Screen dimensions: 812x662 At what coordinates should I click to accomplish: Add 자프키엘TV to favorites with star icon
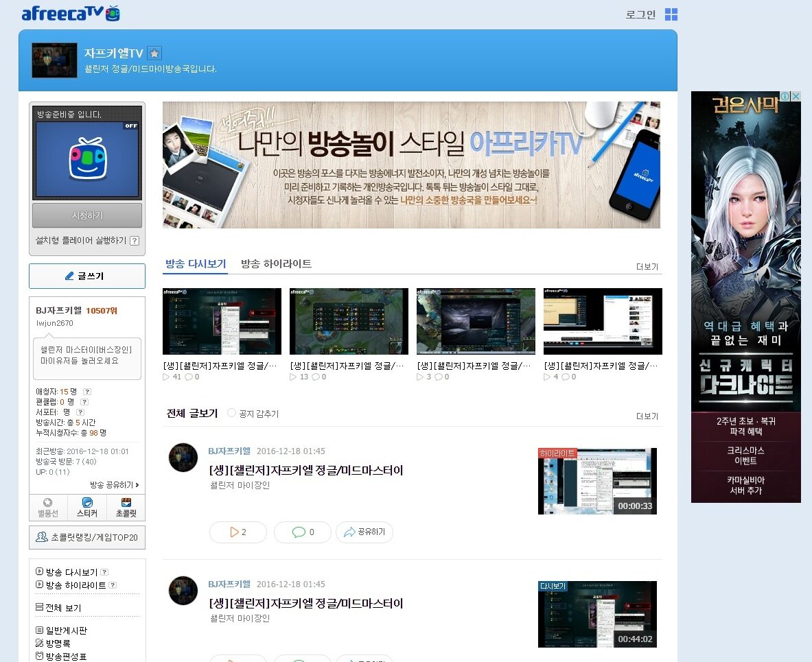point(154,54)
